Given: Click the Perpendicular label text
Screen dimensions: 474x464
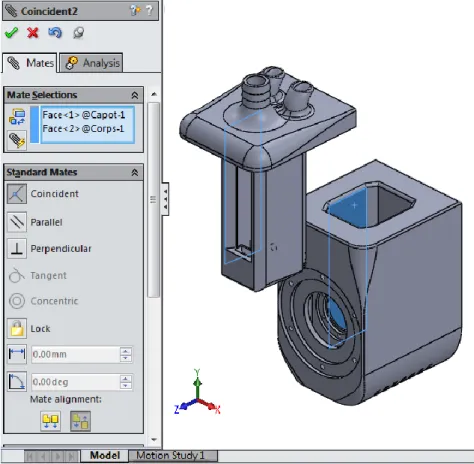Looking at the screenshot, I should 61,249.
